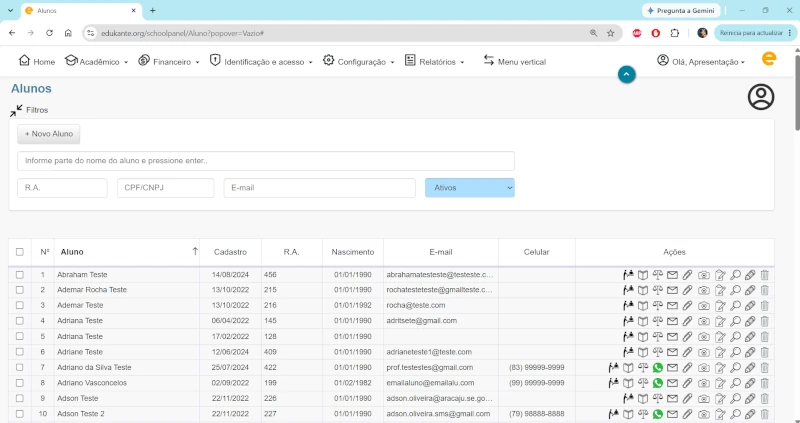Expand the Configuração menu

[x=359, y=61]
